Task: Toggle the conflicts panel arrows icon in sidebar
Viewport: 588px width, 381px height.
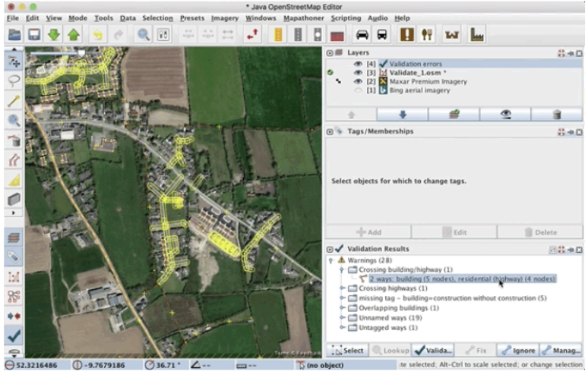Action: pyautogui.click(x=14, y=316)
